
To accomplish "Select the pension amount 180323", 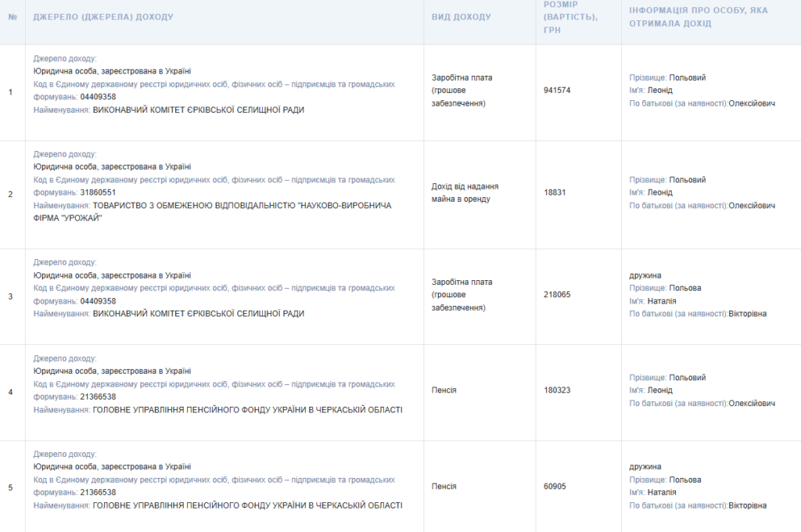I will point(557,390).
